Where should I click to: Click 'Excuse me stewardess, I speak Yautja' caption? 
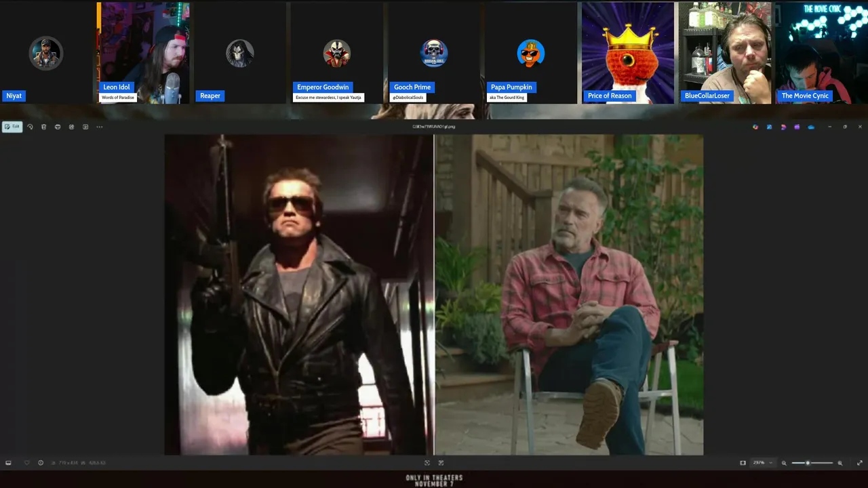coord(329,98)
